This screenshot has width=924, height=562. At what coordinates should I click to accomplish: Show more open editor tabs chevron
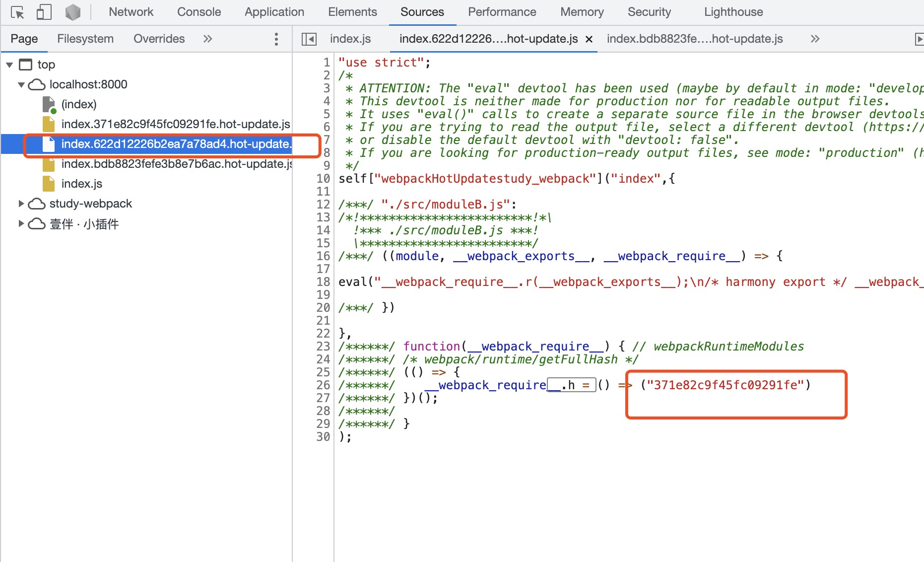(815, 39)
